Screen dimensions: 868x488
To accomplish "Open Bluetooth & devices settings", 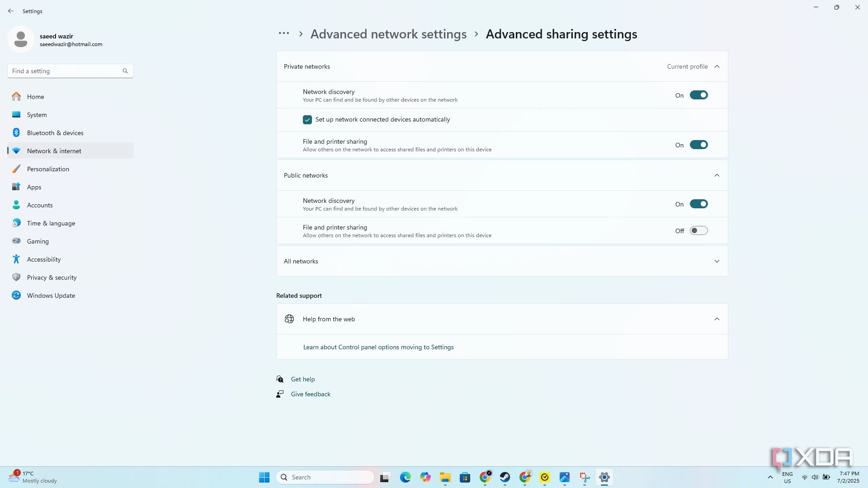I will [71, 133].
